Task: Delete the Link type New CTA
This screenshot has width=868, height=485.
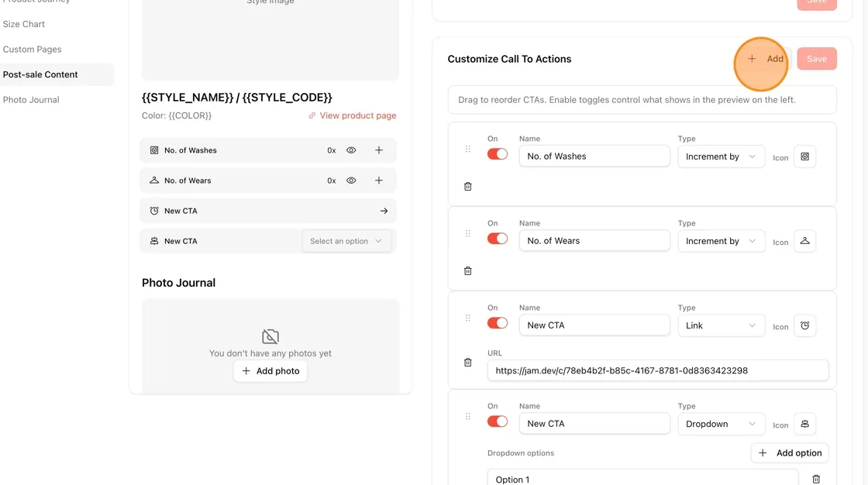Action: pos(468,362)
